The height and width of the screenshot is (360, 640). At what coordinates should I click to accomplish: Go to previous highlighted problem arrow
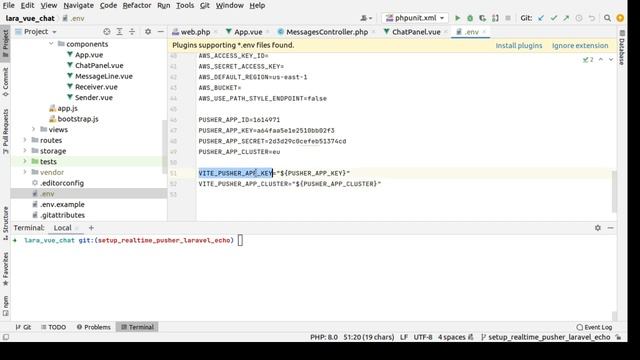[x=601, y=60]
